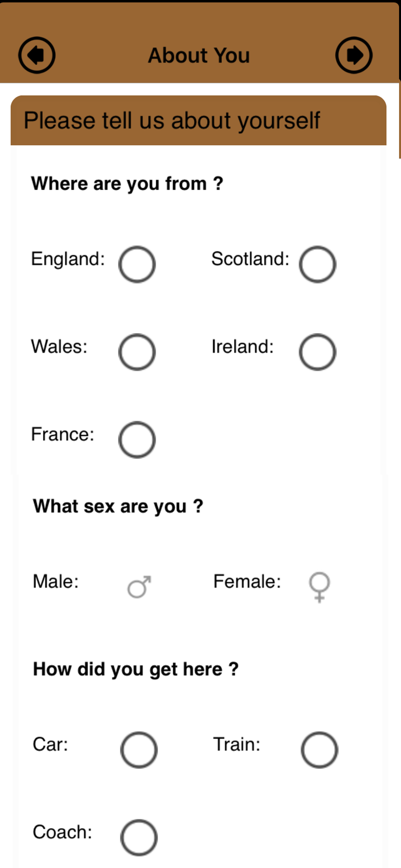Image resolution: width=401 pixels, height=868 pixels.
Task: Tap the 'Please tell us about yourself' banner
Action: pyautogui.click(x=171, y=120)
